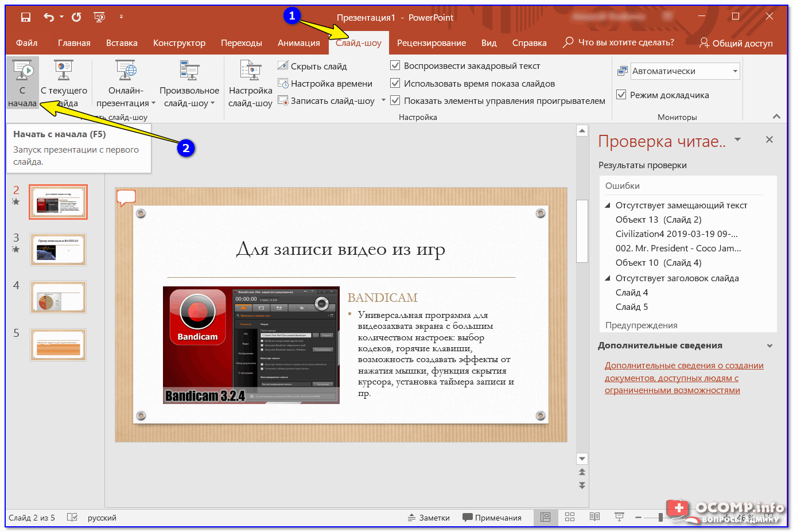Toggle Режим докладчика checkbox
The image size is (793, 532).
(621, 95)
